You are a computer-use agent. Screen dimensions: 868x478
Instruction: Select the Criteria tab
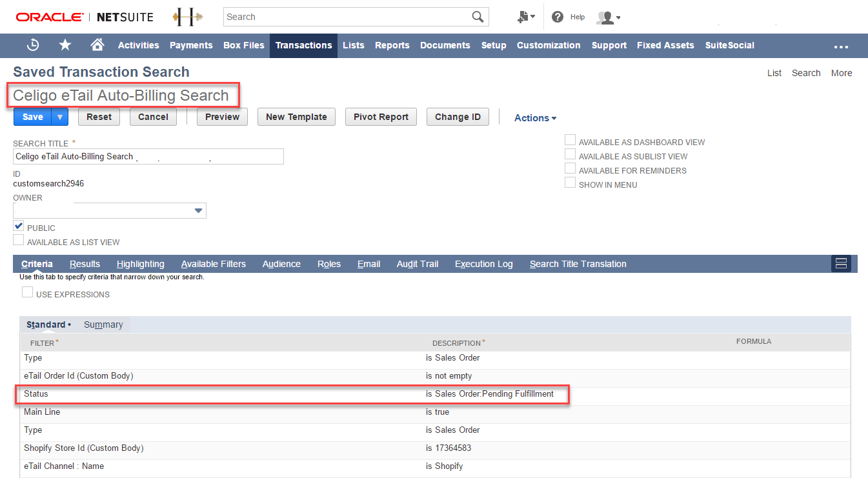(x=37, y=264)
